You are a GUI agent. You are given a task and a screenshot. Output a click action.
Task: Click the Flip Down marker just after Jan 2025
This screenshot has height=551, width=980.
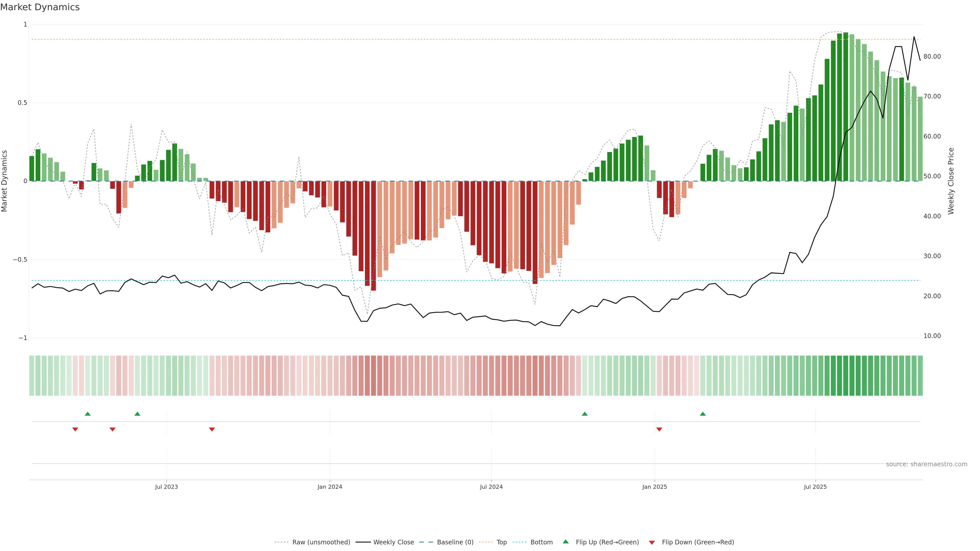click(x=659, y=429)
